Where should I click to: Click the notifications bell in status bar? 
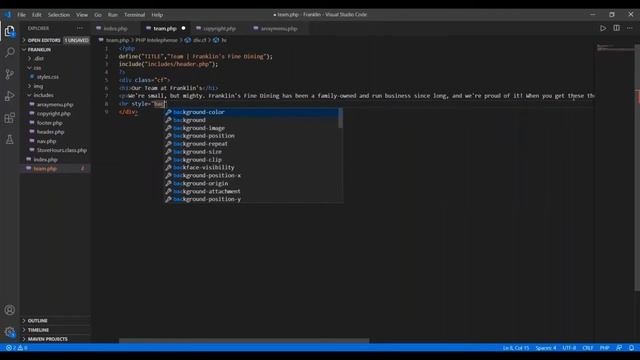(x=631, y=348)
